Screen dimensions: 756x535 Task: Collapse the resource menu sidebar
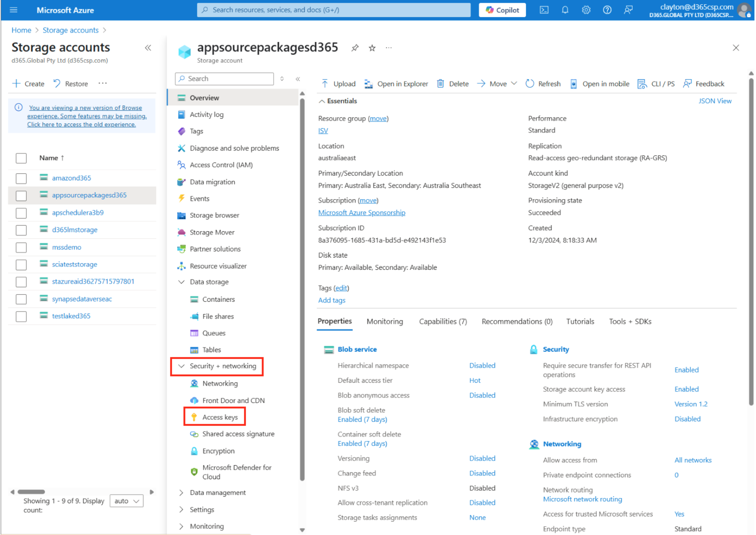[298, 79]
